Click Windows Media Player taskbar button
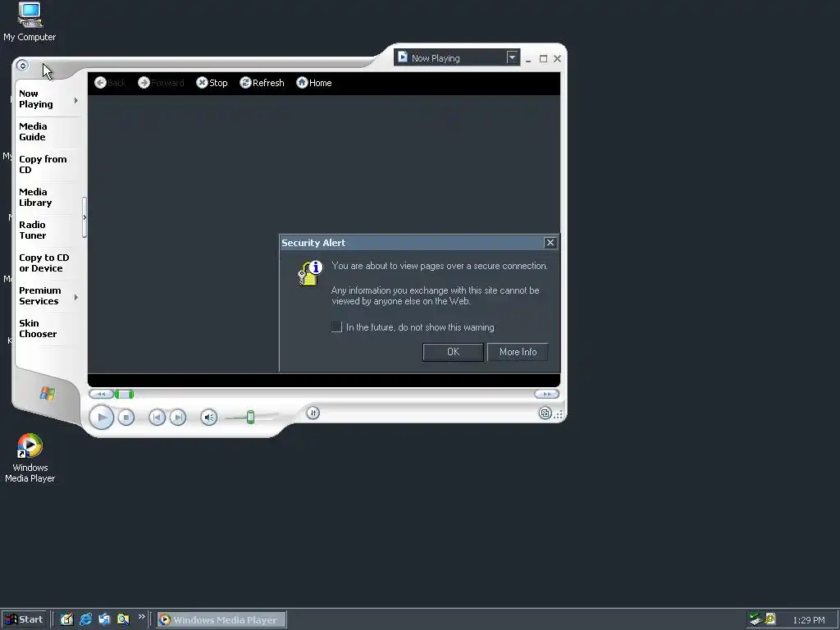840x630 pixels. coord(221,620)
